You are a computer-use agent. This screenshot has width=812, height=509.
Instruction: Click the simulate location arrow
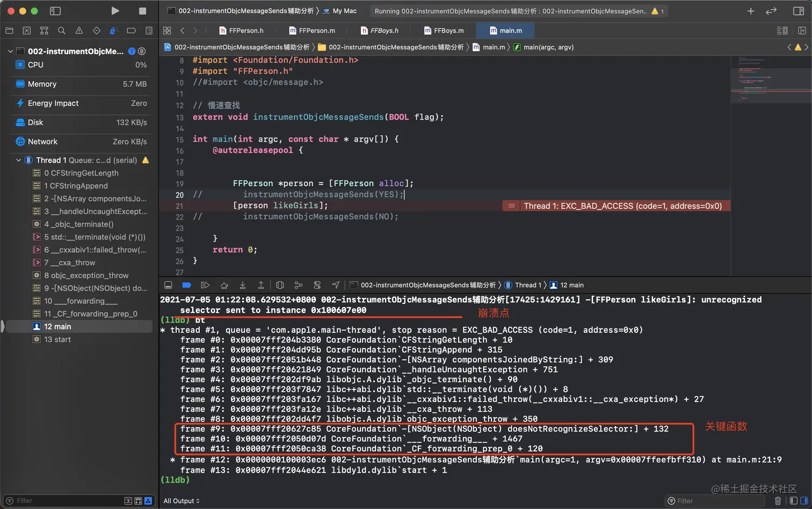[336, 285]
